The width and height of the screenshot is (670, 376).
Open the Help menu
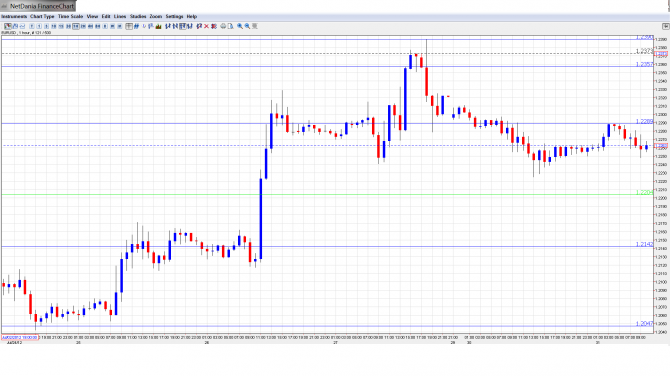click(192, 16)
